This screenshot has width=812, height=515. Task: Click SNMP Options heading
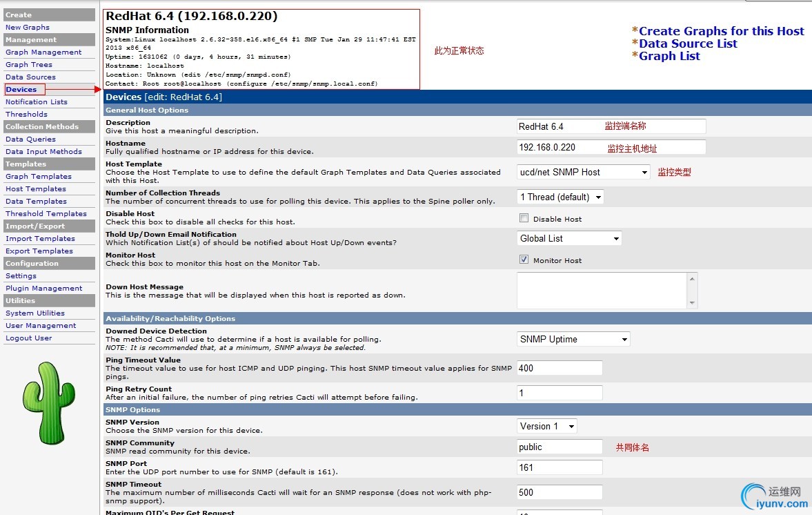click(x=132, y=409)
